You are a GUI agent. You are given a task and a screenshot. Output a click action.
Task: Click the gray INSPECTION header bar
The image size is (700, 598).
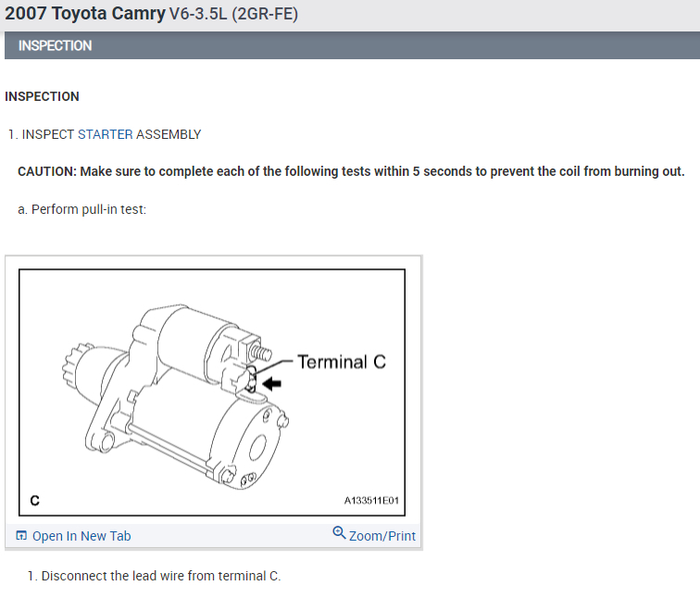pos(350,45)
